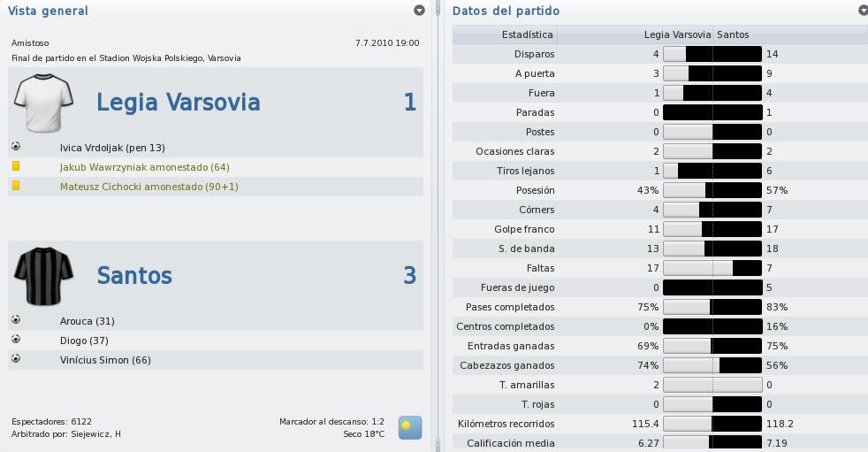This screenshot has height=452, width=868.
Task: Click the goal ball icon beside Vinícius Simon
Action: tap(16, 358)
